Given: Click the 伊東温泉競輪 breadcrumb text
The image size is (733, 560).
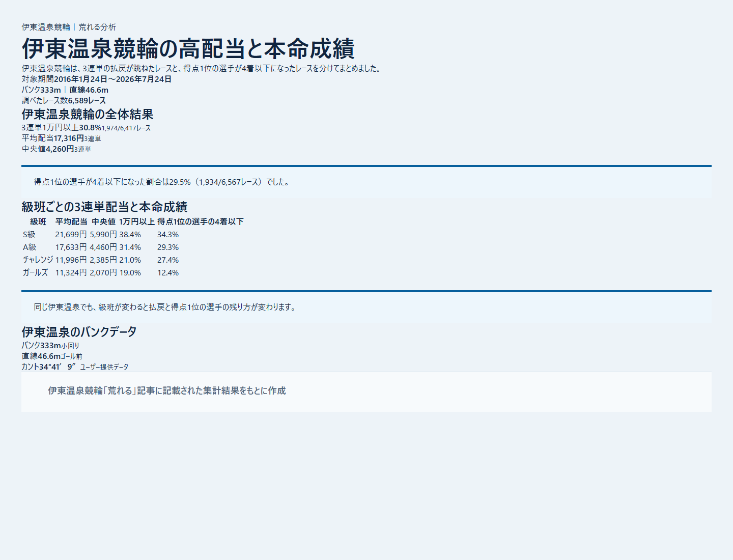Looking at the screenshot, I should pyautogui.click(x=46, y=27).
